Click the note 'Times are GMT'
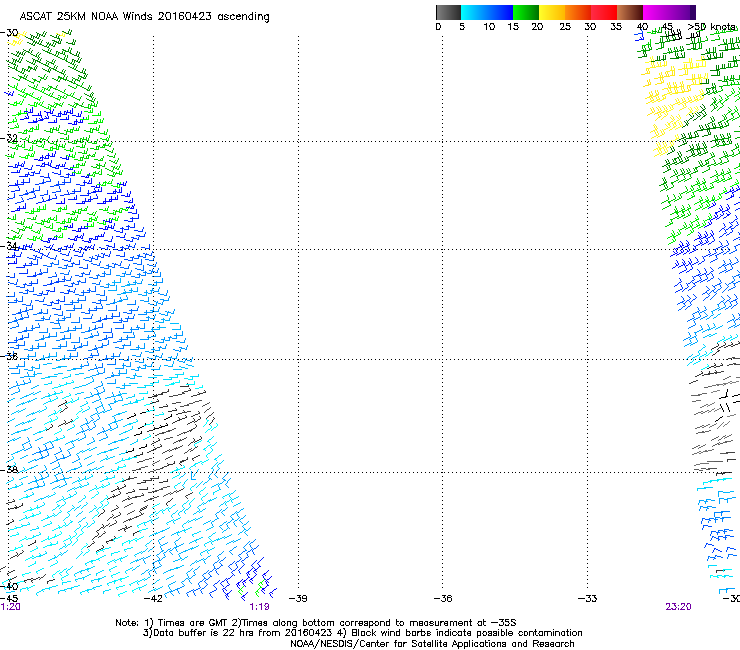Viewport: 740px width, 650px height. (x=193, y=623)
